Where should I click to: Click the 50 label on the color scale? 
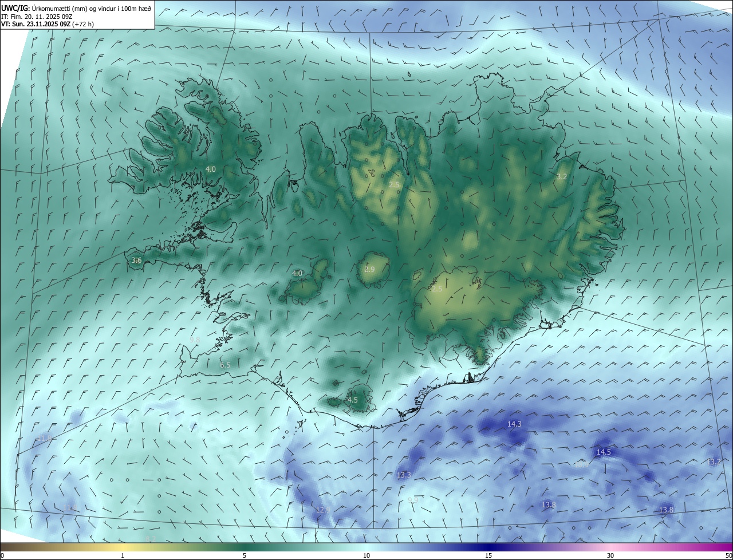[728, 555]
